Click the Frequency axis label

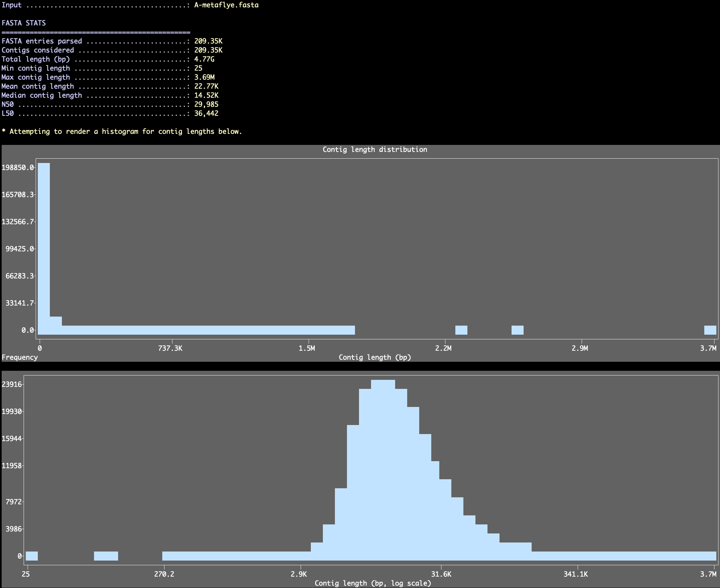20,357
